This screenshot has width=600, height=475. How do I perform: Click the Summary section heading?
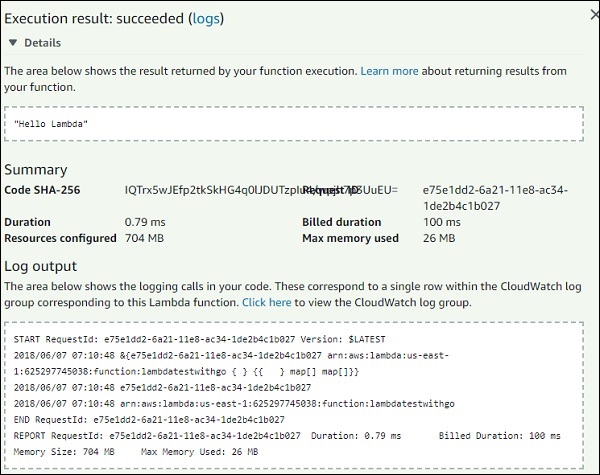[x=36, y=170]
